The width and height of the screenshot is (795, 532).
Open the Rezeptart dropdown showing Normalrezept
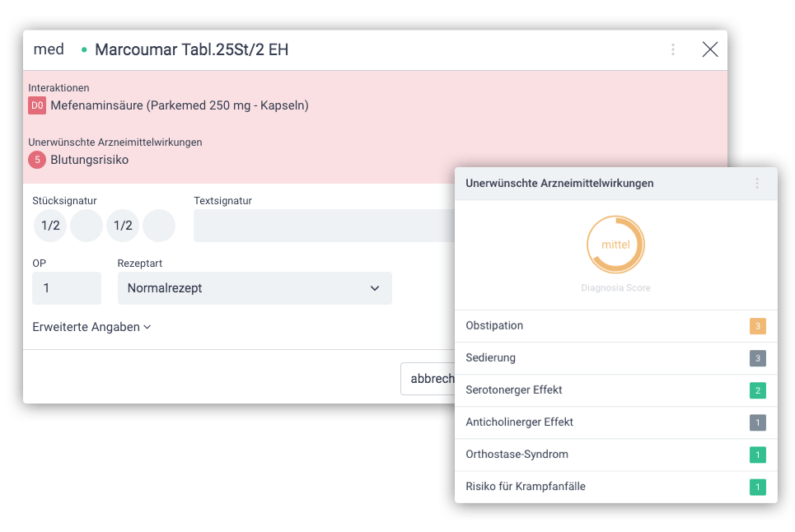(x=255, y=288)
